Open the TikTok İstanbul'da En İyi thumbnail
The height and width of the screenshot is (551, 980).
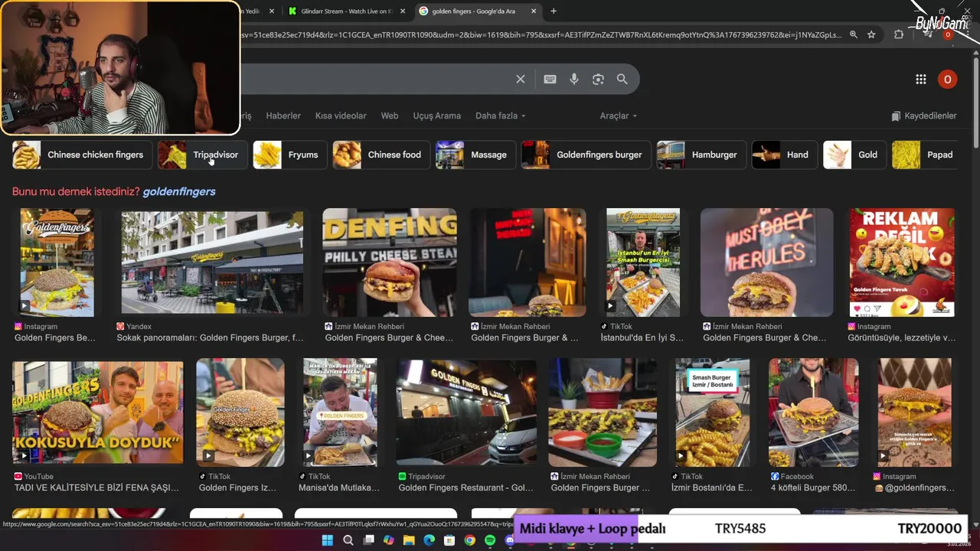(643, 262)
